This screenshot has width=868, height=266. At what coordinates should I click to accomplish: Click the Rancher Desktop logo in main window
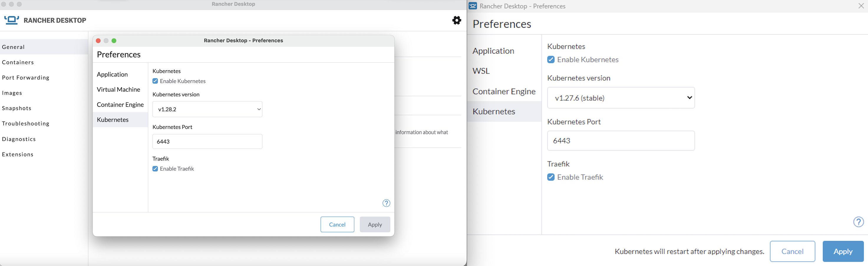(x=45, y=20)
